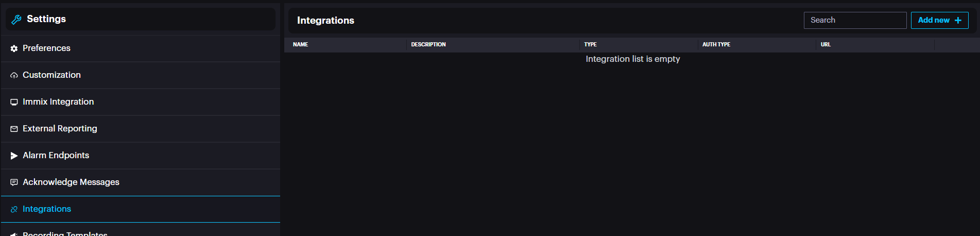
Task: Click the message icon beside Acknowledge Messages
Action: point(14,182)
